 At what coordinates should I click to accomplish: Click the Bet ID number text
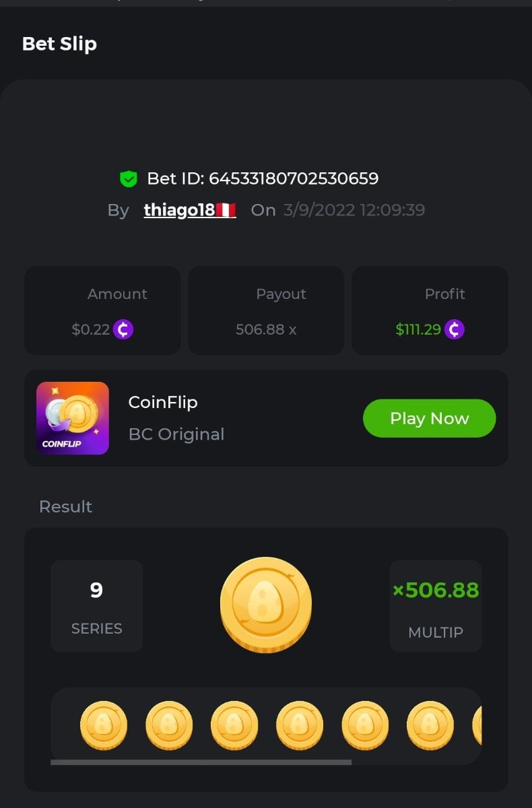click(294, 178)
